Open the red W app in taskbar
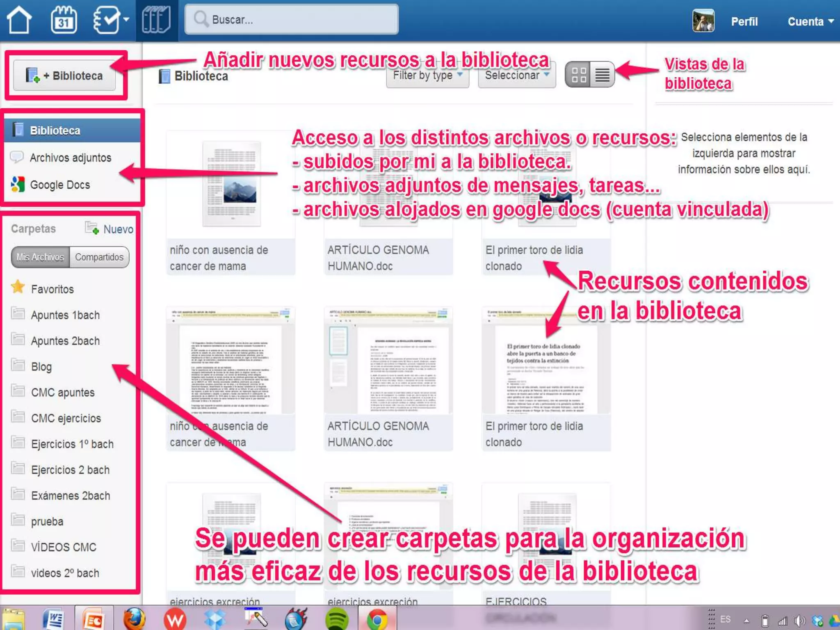Viewport: 840px width, 630px height. click(x=175, y=619)
